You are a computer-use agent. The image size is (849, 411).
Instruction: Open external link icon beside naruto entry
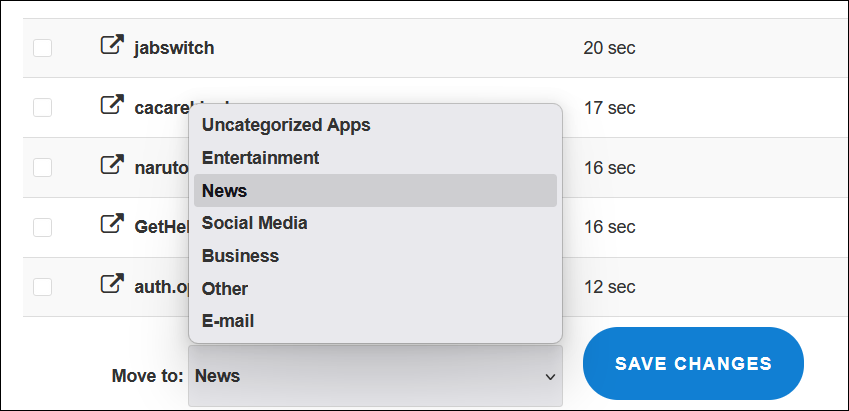point(112,166)
